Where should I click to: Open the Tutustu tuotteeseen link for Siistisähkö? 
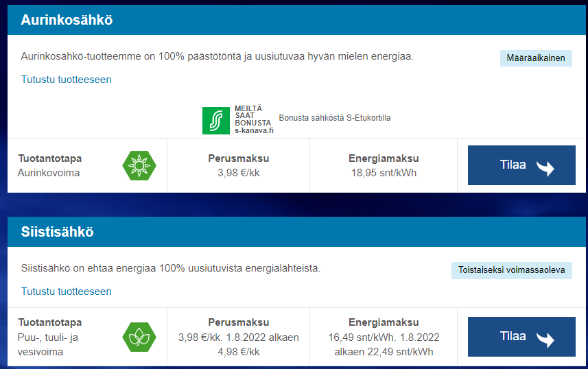click(66, 291)
